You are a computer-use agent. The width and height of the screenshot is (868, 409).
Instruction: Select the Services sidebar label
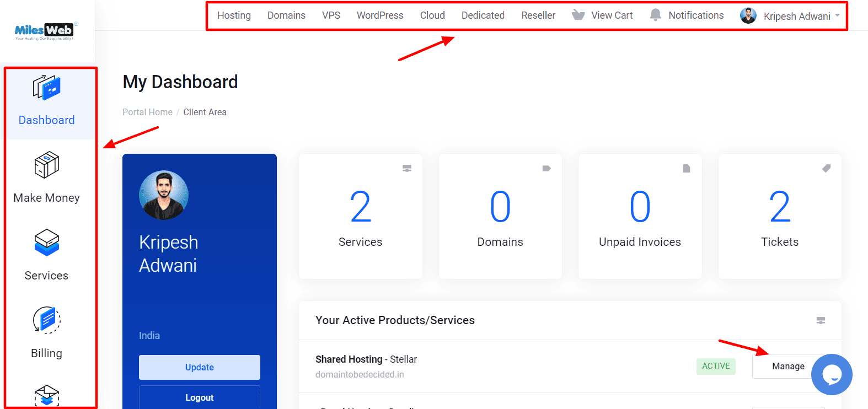click(46, 276)
